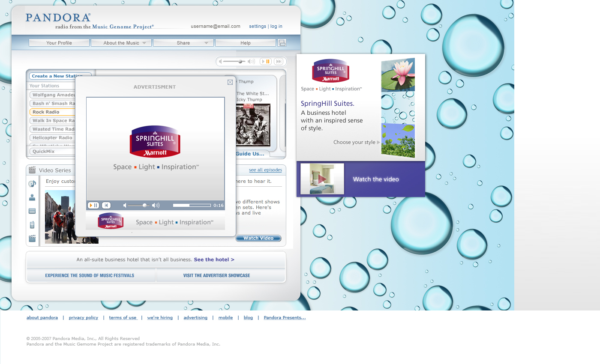
Task: Click Experience the Sound of Music Festivals
Action: coord(90,275)
